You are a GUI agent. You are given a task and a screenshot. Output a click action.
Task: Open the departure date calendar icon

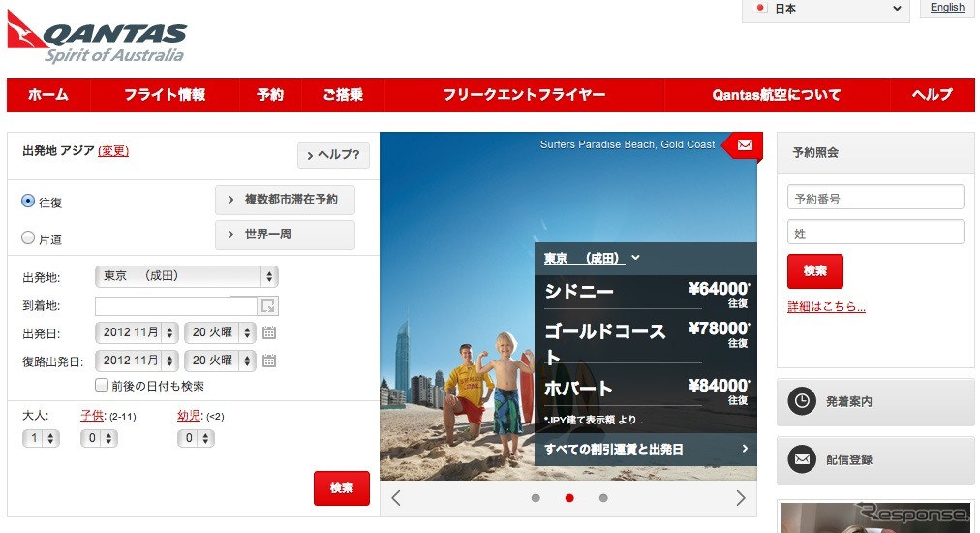[269, 332]
